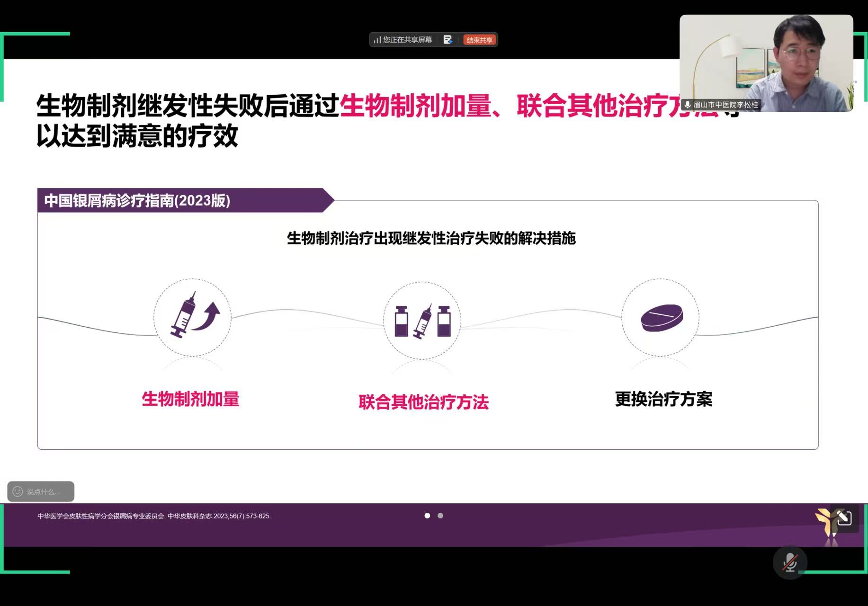Click the 中国银屑病诊疗指南(2023版) purple banner
Image resolution: width=868 pixels, height=606 pixels.
136,201
